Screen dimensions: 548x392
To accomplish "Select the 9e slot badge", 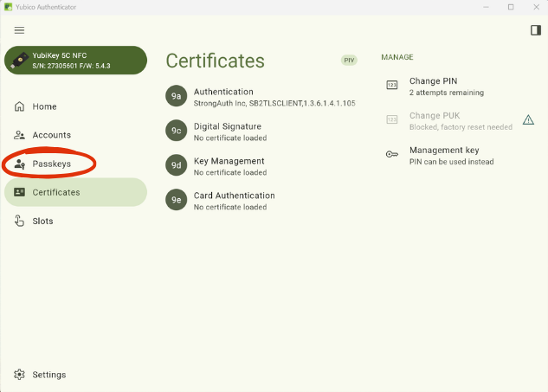I will pos(176,200).
